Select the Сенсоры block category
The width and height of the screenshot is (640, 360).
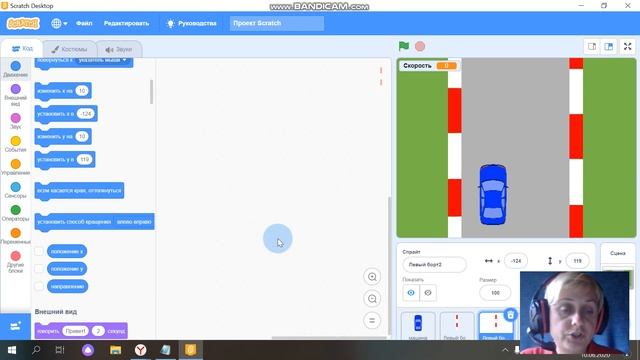click(x=16, y=190)
